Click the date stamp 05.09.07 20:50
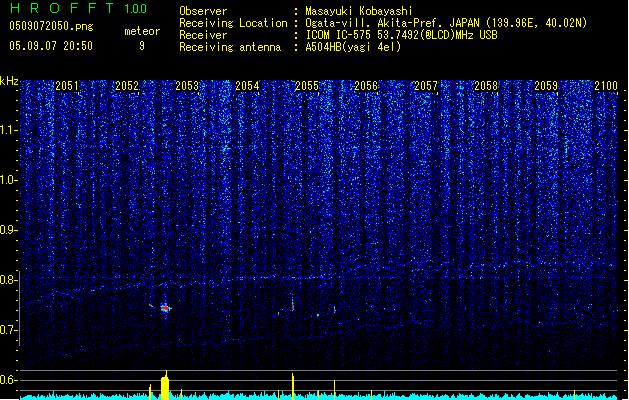Screen dimensions: 629x400 51,46
